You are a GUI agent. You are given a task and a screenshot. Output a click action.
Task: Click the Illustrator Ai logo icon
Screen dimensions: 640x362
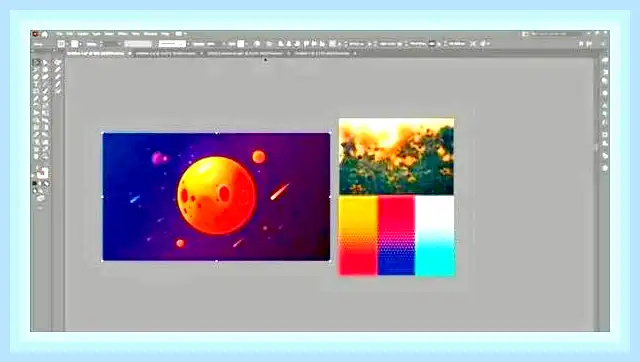pyautogui.click(x=36, y=34)
